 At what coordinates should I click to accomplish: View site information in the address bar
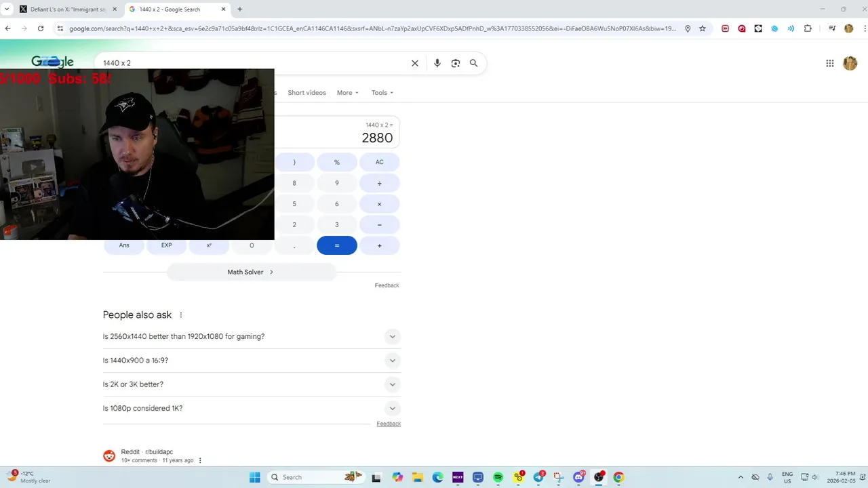click(x=60, y=28)
